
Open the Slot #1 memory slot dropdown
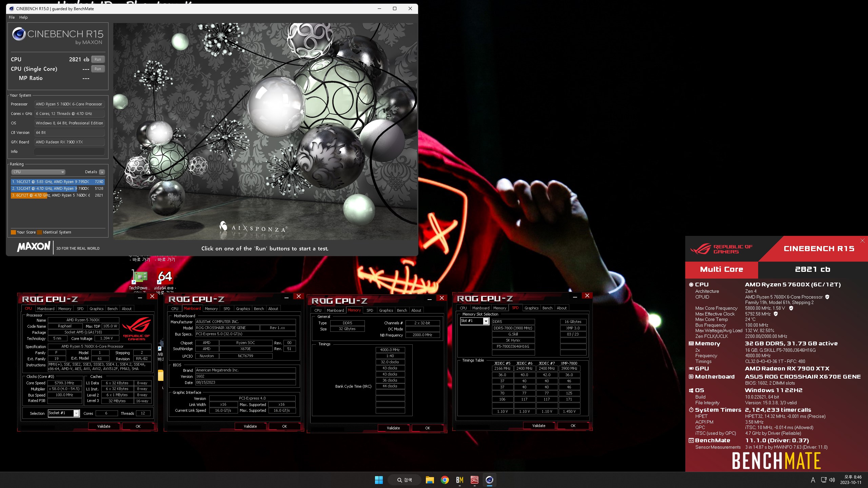[x=475, y=321]
